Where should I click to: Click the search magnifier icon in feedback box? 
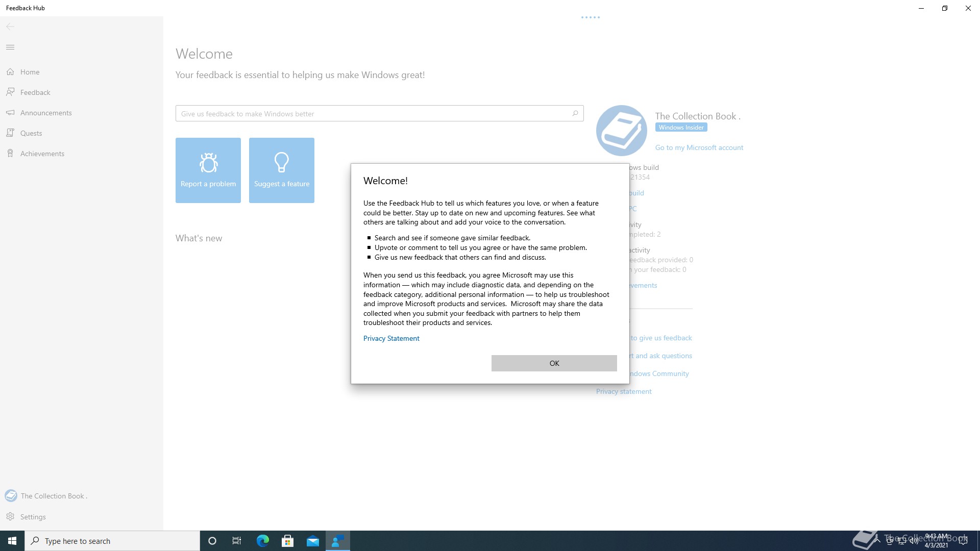point(575,113)
